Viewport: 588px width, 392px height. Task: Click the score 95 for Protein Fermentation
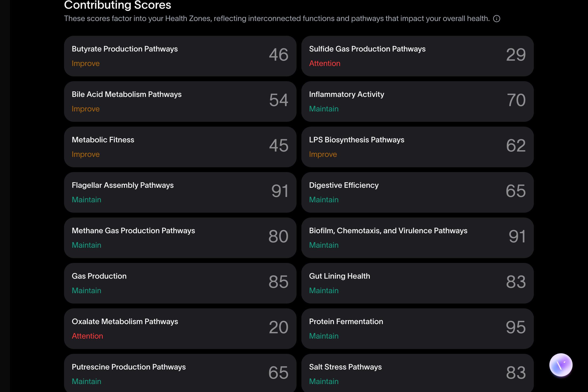[516, 327]
